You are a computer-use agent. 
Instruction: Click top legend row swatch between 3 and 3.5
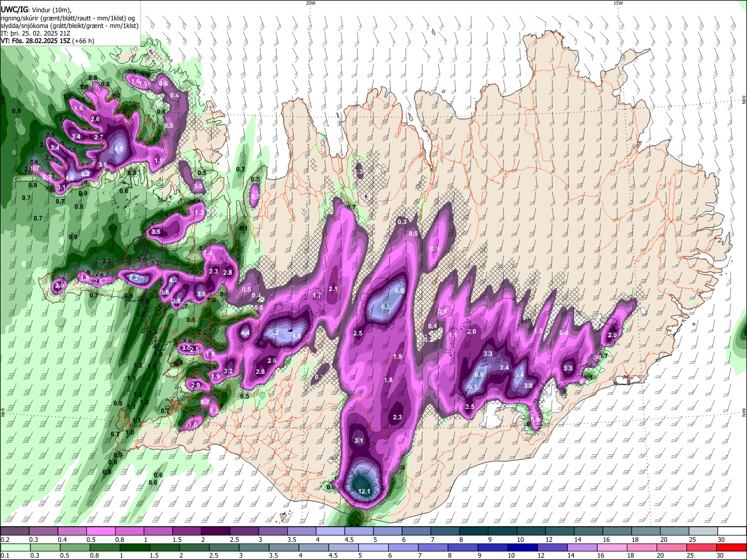coord(272,531)
